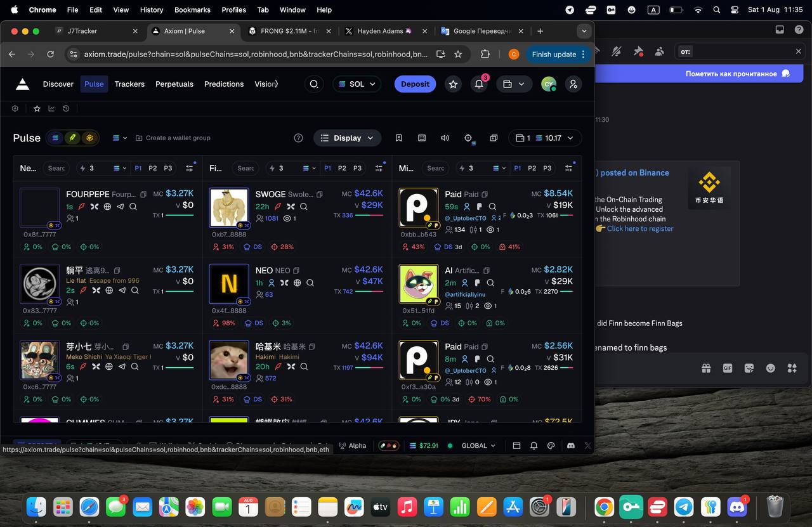Click the keyboard hotkeys icon in Pulse toolbar

[x=422, y=138]
